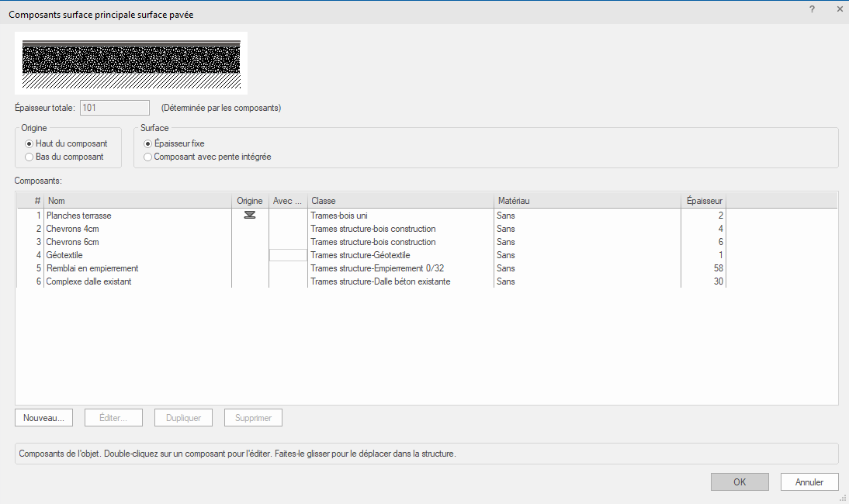The width and height of the screenshot is (849, 504).
Task: Confirm the dialog with OK
Action: (740, 482)
